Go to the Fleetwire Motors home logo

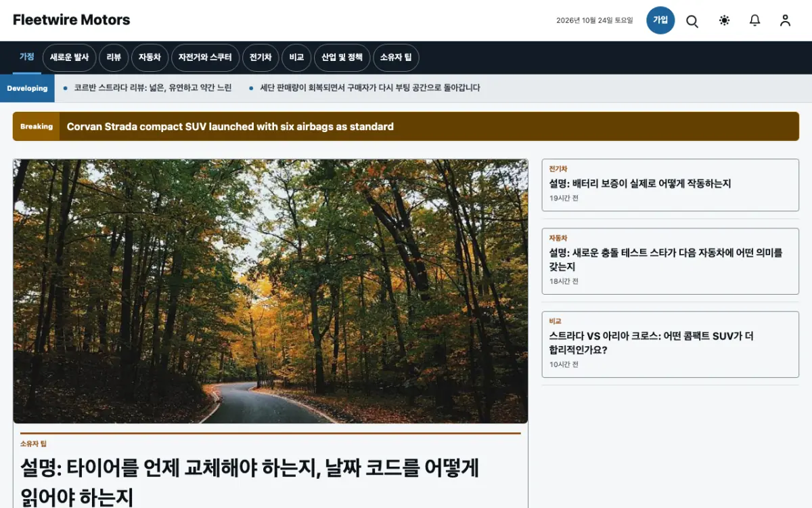[x=72, y=20]
